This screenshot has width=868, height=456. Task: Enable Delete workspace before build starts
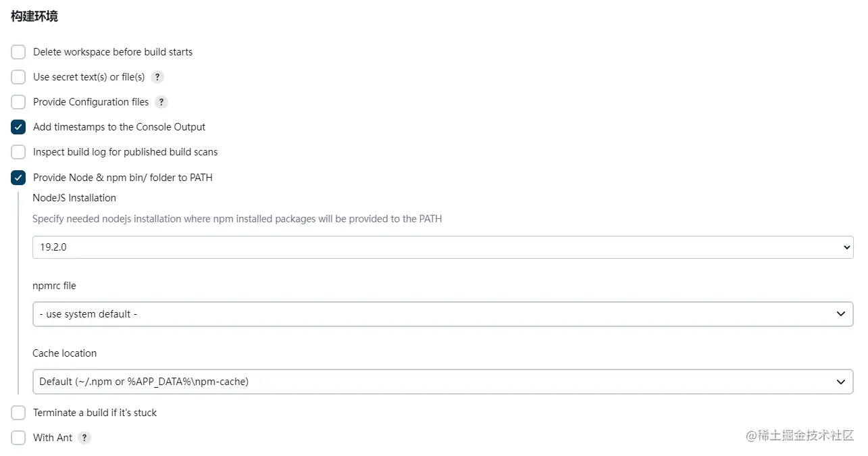(x=18, y=52)
